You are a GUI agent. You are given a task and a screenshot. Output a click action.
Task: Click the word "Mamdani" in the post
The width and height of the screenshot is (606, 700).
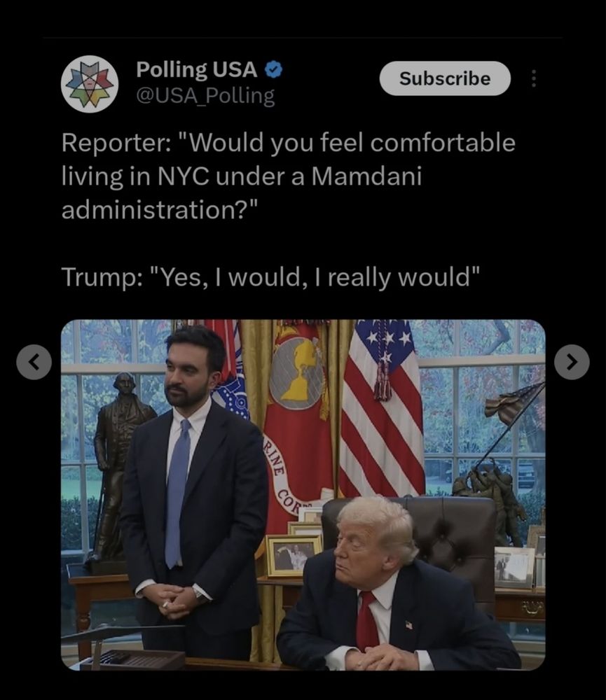click(366, 176)
